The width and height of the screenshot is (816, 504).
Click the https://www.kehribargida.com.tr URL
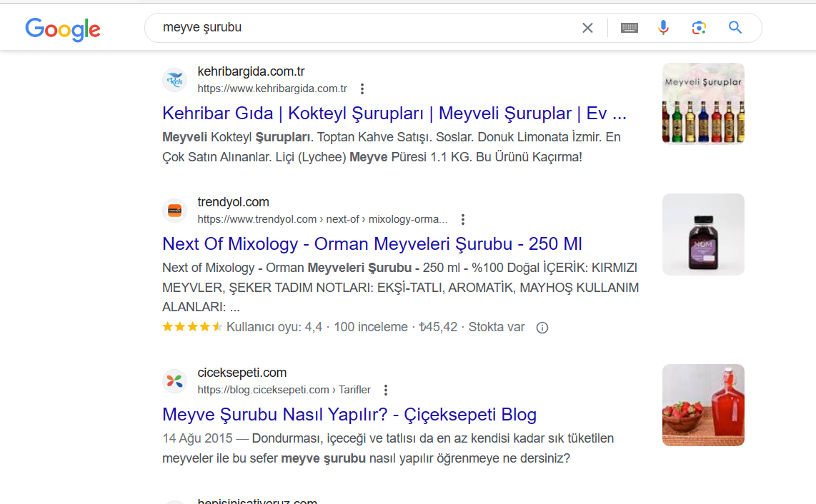(272, 89)
